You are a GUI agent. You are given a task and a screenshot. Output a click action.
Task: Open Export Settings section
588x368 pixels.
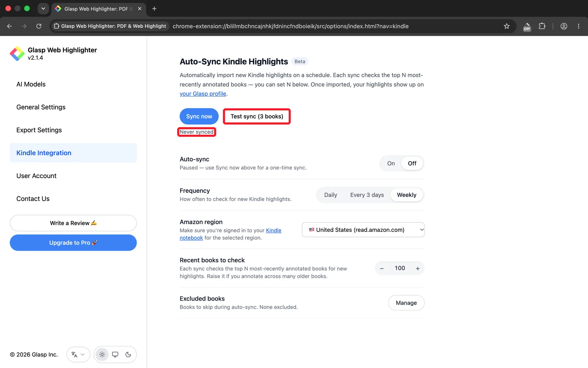[73, 130]
